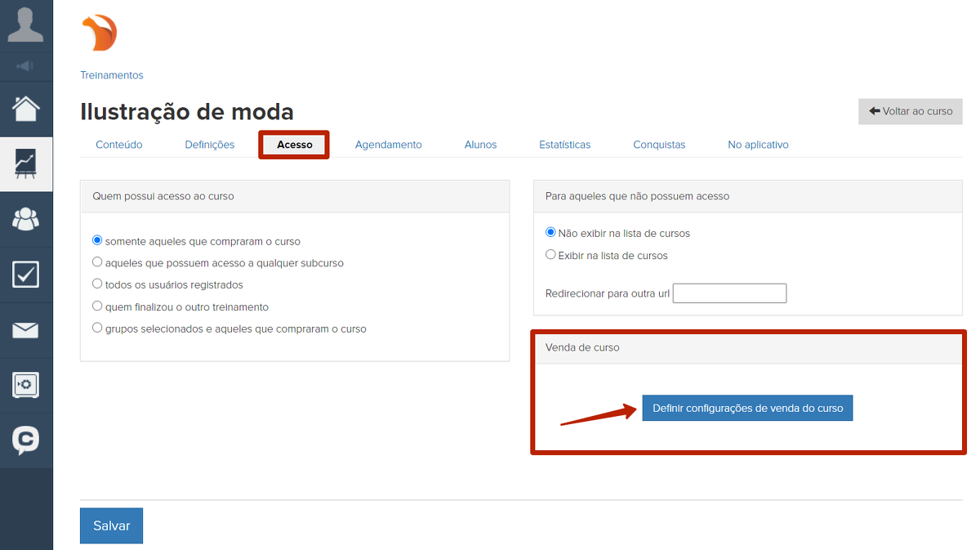Select 'aqueles que possuem acesso a qualquer subcurso'
This screenshot has height=550, width=980.
97,263
